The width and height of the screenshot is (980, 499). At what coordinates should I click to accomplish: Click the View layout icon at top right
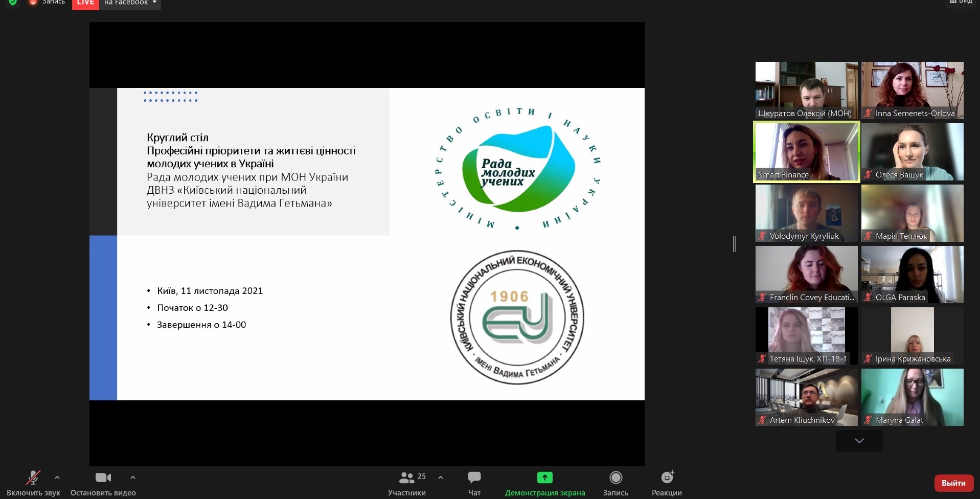(x=961, y=2)
